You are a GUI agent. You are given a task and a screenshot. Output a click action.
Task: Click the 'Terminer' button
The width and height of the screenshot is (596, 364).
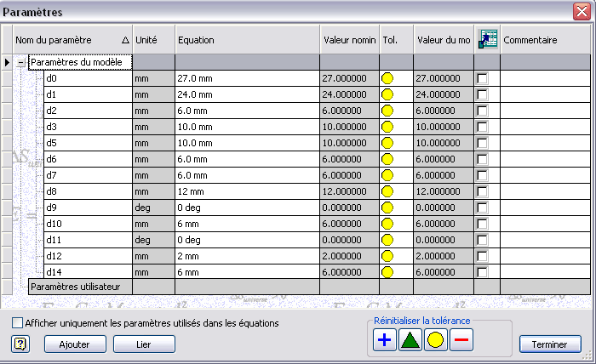coord(550,344)
